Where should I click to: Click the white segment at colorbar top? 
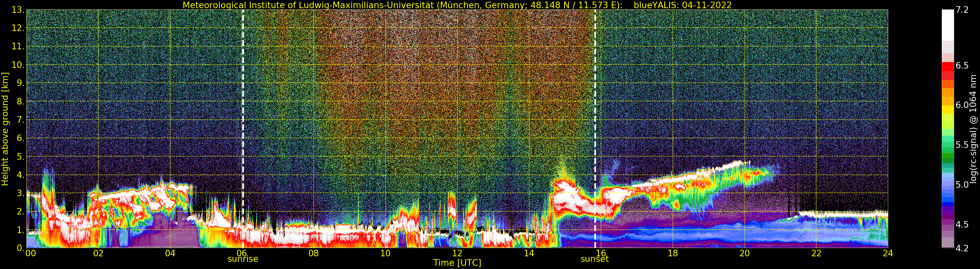click(948, 25)
